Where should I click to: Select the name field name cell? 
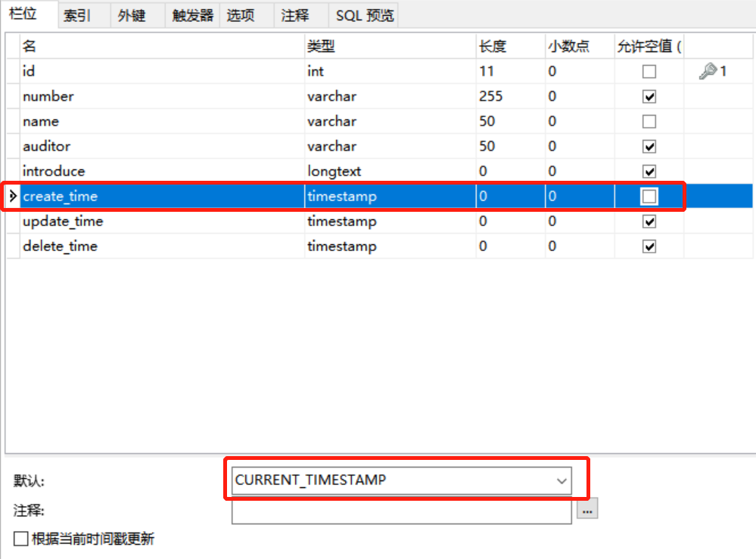coord(162,122)
